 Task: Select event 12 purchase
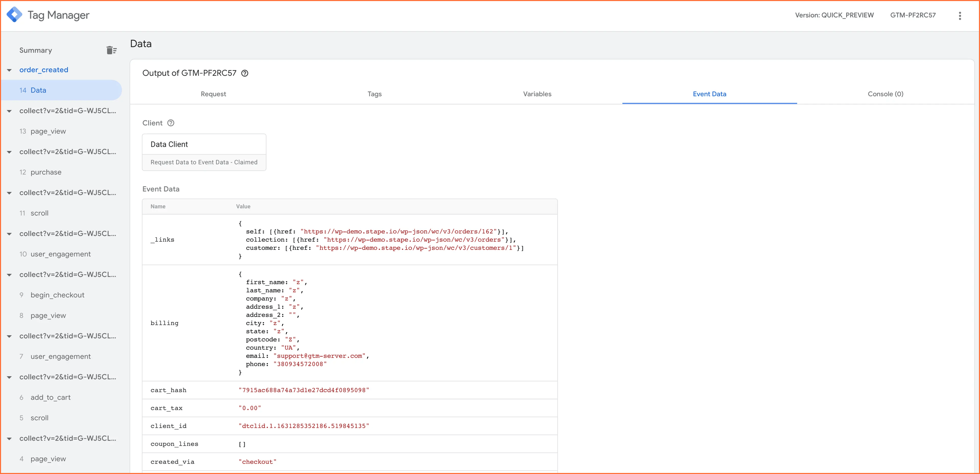[62, 172]
